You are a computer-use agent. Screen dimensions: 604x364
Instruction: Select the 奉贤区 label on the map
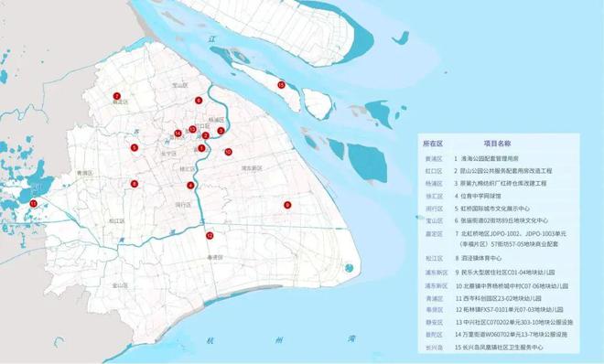214,257
